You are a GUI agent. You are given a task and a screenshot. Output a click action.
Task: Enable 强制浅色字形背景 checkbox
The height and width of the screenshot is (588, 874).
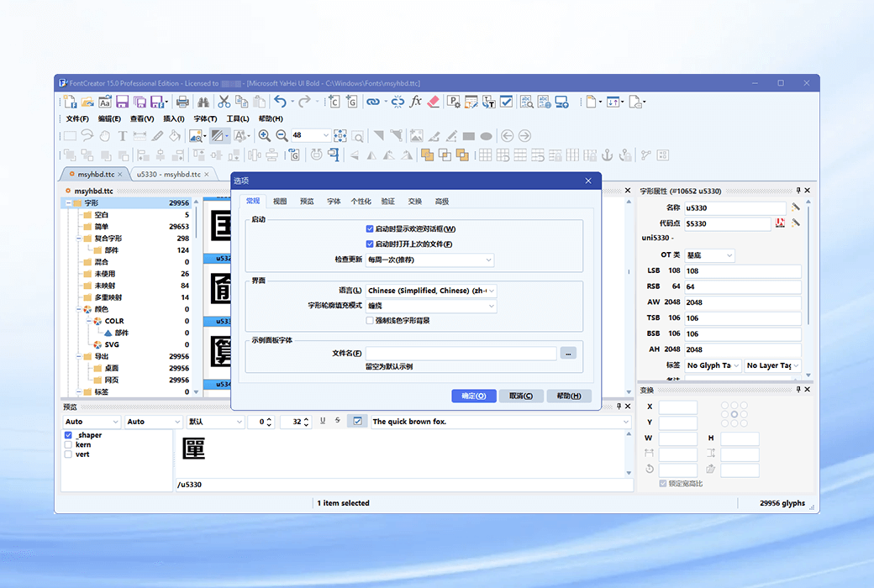point(370,321)
